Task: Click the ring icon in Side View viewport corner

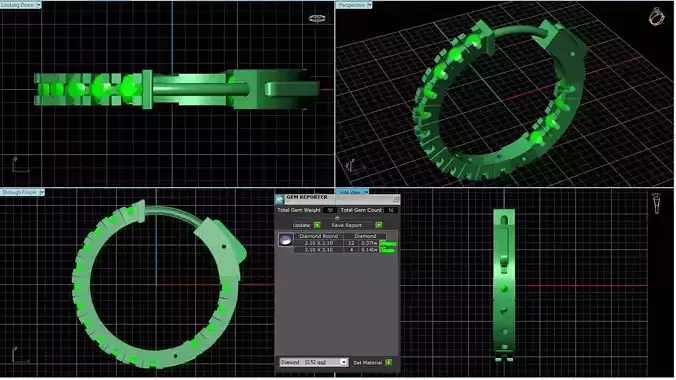Action: [x=656, y=204]
